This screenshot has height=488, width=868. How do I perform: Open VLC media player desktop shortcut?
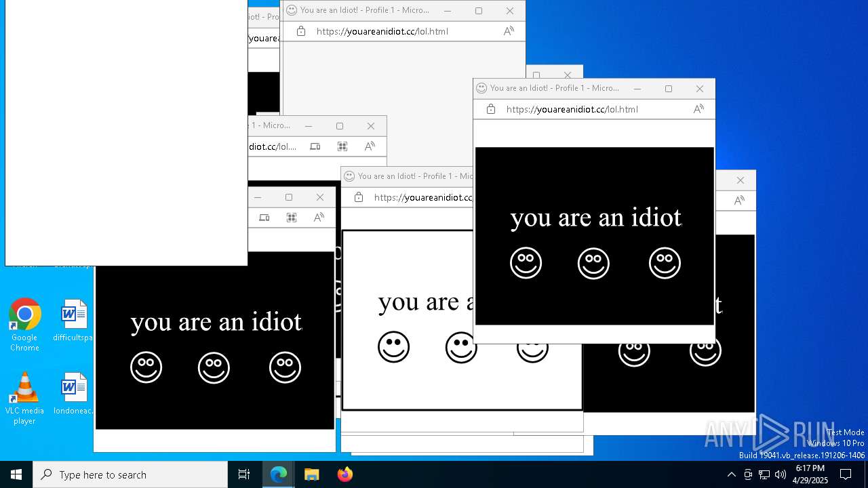[24, 399]
